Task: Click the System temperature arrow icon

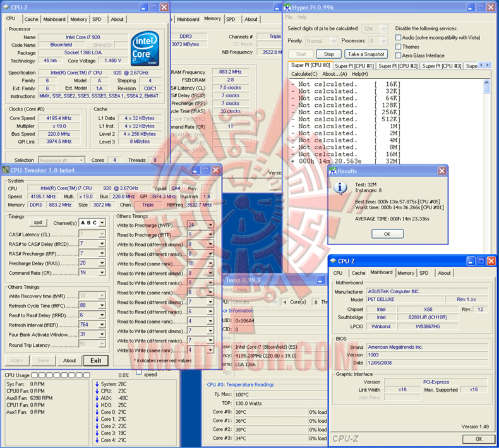Action: tap(97, 384)
